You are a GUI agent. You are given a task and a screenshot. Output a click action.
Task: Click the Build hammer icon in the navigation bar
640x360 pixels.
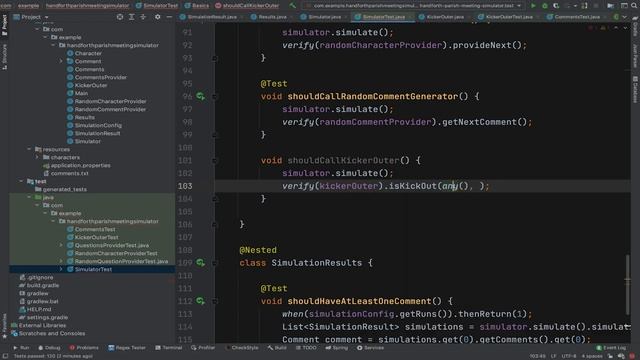tap(293, 5)
